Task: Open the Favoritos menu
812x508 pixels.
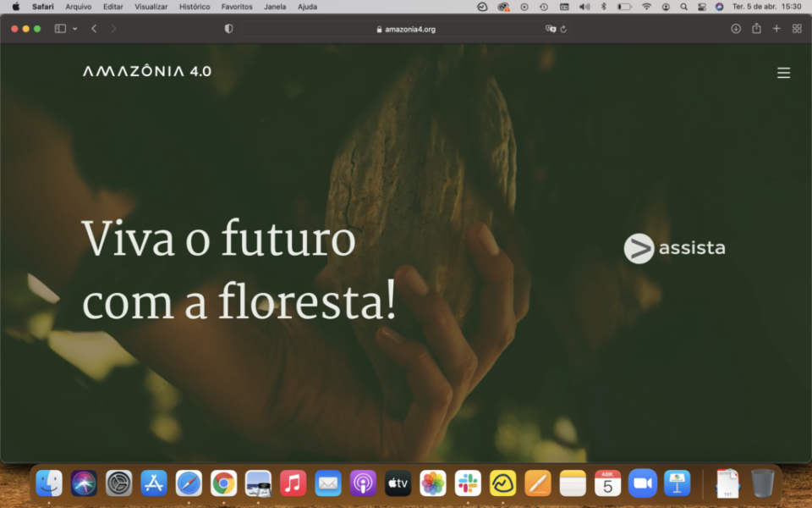Action: 237,7
